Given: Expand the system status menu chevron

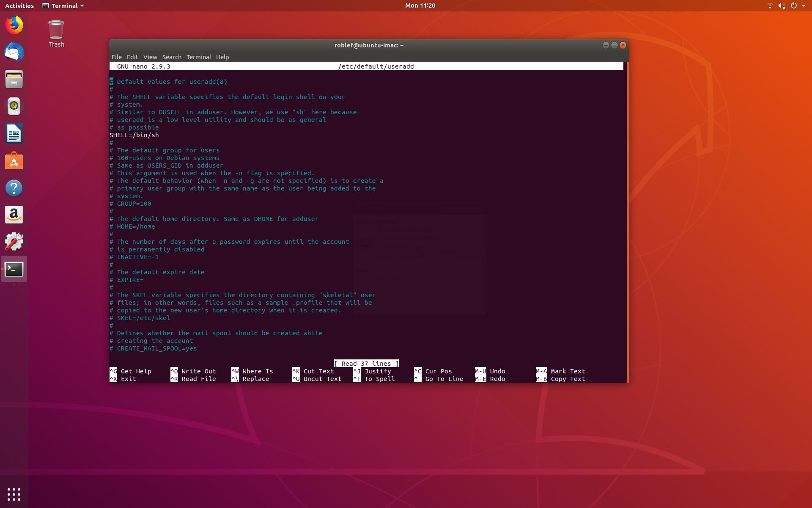Looking at the screenshot, I should [803, 6].
